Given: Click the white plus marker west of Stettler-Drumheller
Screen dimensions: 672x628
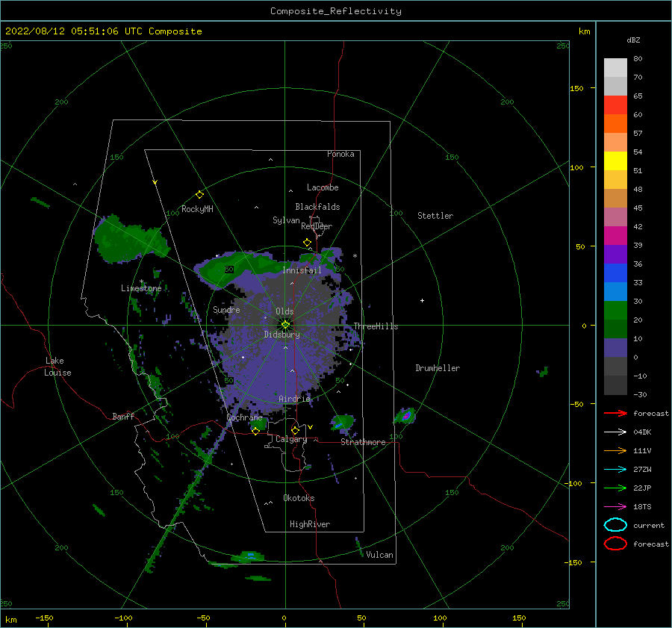Looking at the screenshot, I should point(422,300).
